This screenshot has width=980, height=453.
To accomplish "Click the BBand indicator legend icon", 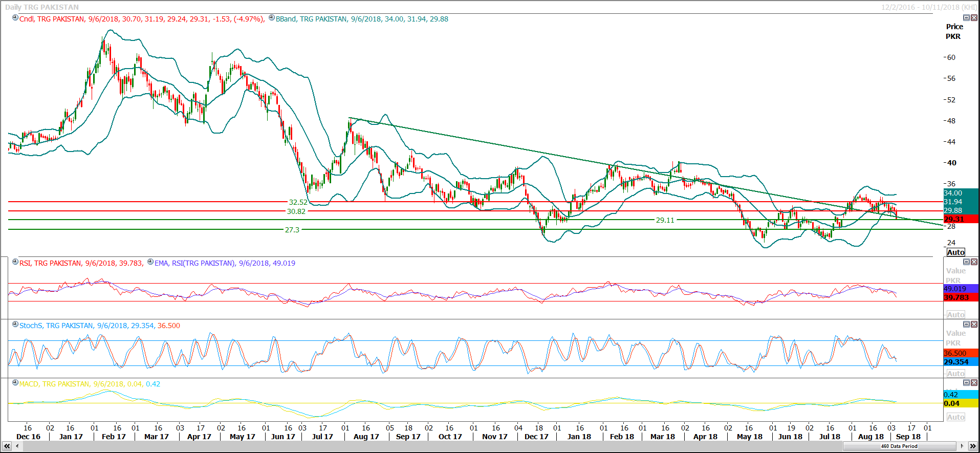I will click(272, 18).
